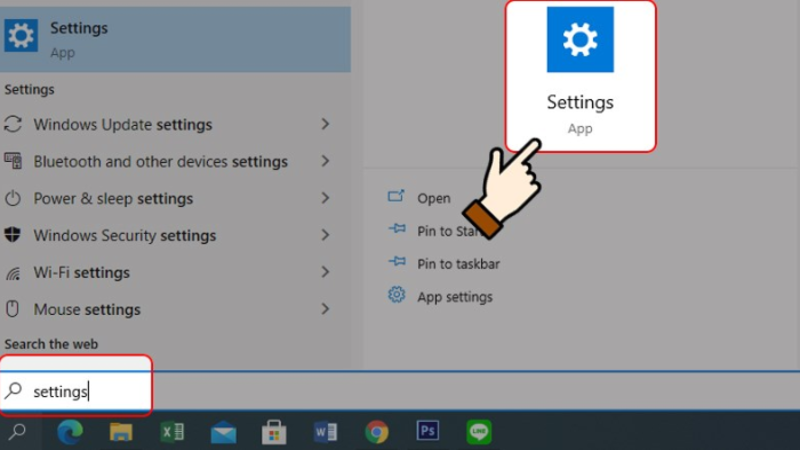Screen dimensions: 800x450
Task: Open File Explorer from the taskbar
Action: tap(121, 432)
